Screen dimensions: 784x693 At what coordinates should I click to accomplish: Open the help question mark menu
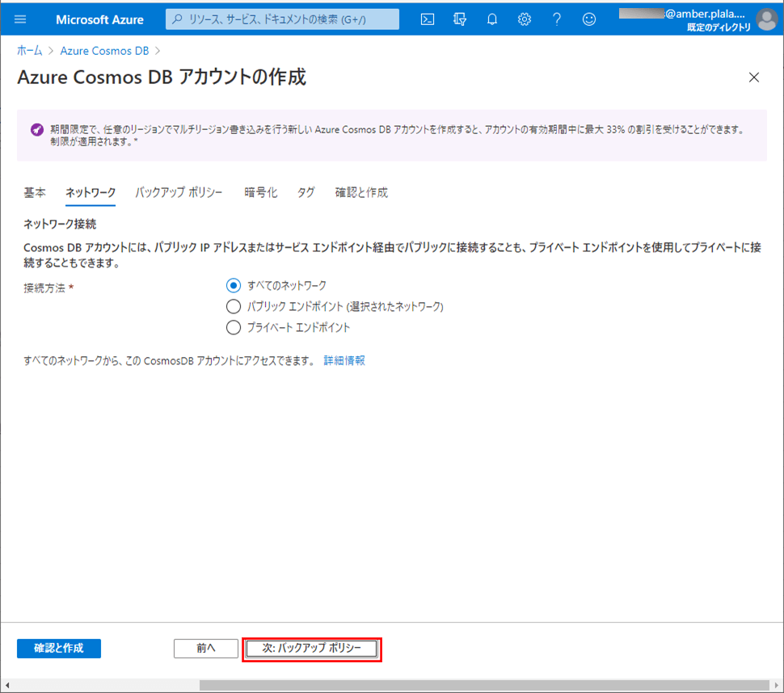point(557,19)
